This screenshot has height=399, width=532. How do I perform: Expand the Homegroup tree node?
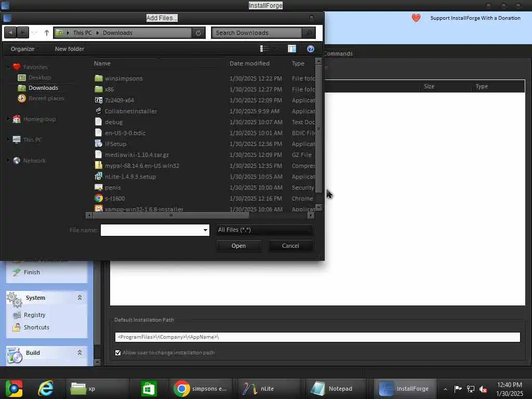(8, 118)
